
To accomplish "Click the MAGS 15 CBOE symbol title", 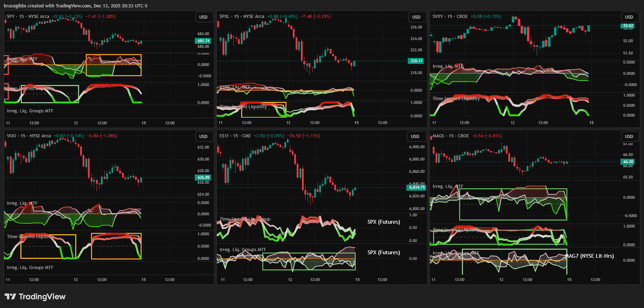I will (451, 136).
